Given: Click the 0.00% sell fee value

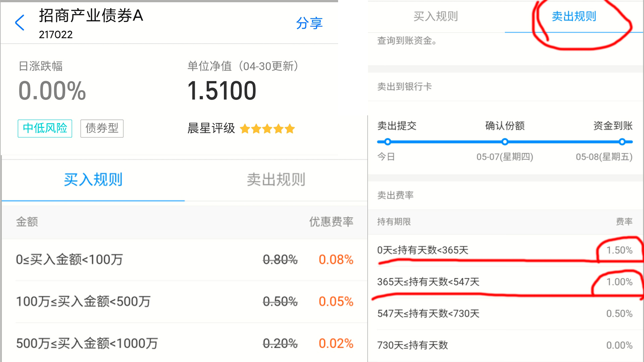Looking at the screenshot, I should [619, 345].
